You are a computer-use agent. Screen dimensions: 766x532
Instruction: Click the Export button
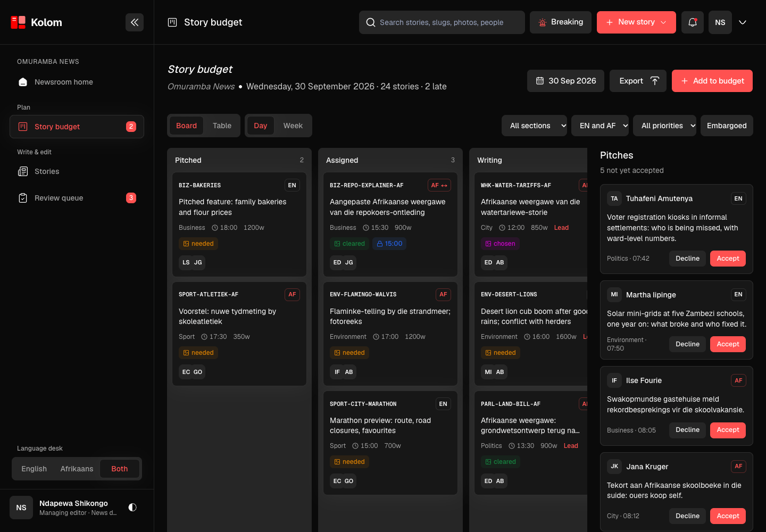pos(638,81)
